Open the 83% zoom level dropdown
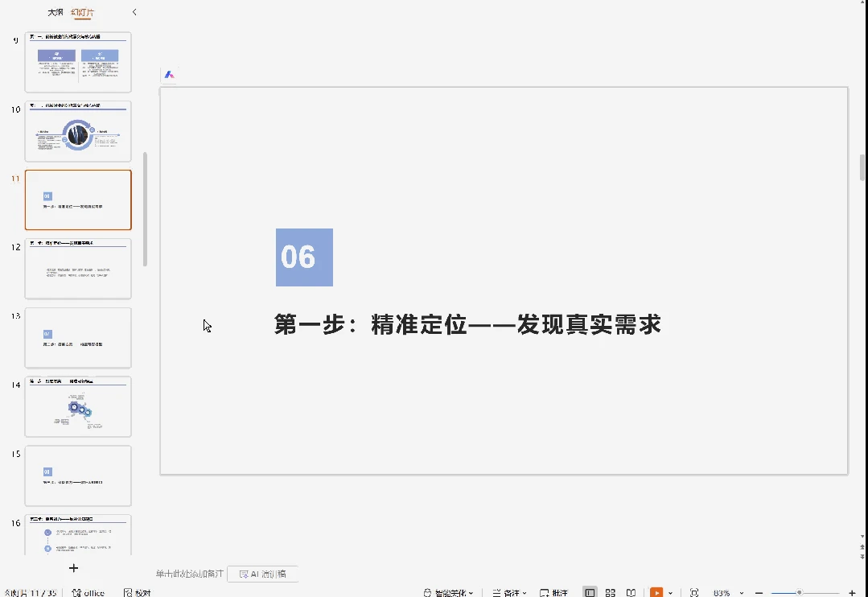 point(729,592)
